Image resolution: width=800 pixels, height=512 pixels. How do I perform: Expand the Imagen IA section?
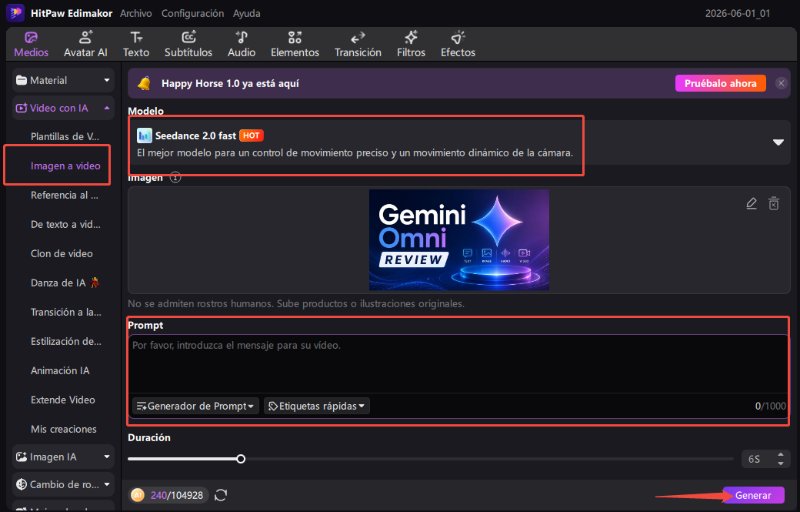point(63,457)
